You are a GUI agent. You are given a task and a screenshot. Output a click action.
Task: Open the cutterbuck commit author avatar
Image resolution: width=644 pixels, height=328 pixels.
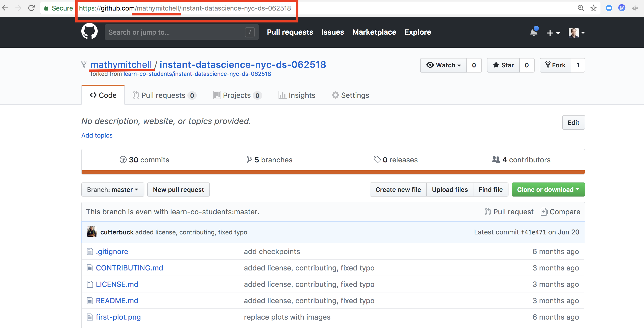92,232
